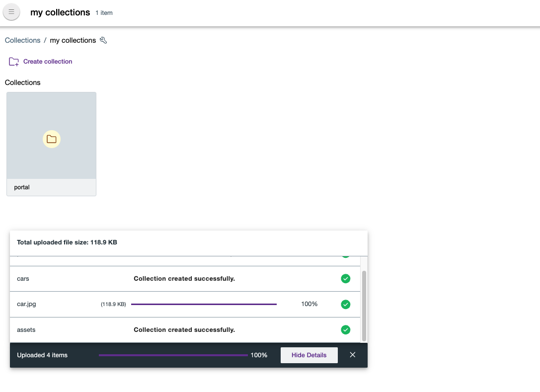The height and width of the screenshot is (392, 540).
Task: Open the portal collection folder icon
Action: point(52,139)
